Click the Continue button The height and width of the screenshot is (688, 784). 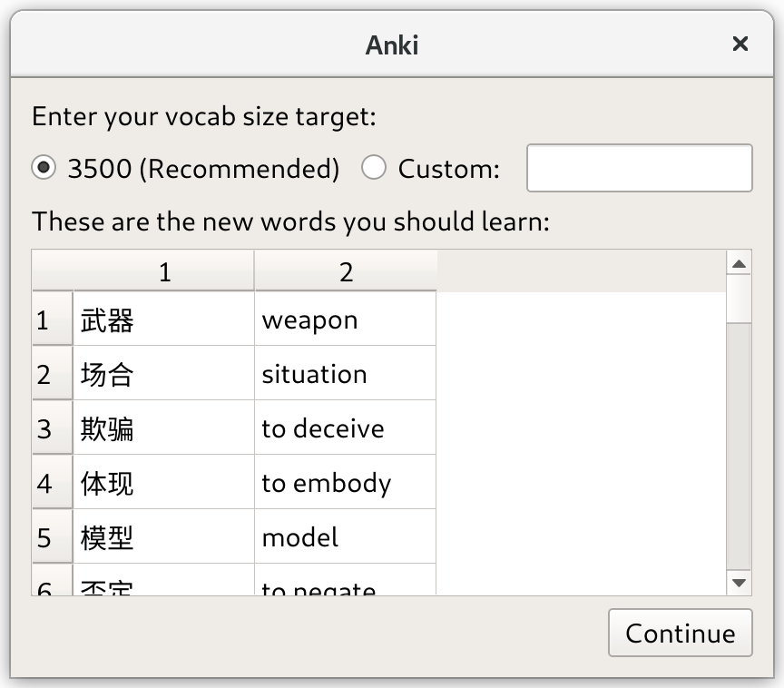680,633
